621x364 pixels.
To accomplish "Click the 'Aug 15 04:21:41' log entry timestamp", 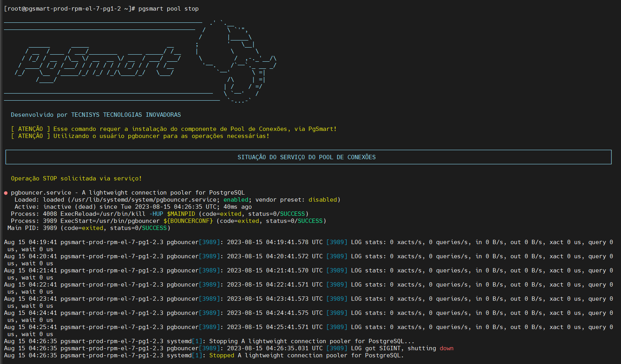I will (30, 270).
